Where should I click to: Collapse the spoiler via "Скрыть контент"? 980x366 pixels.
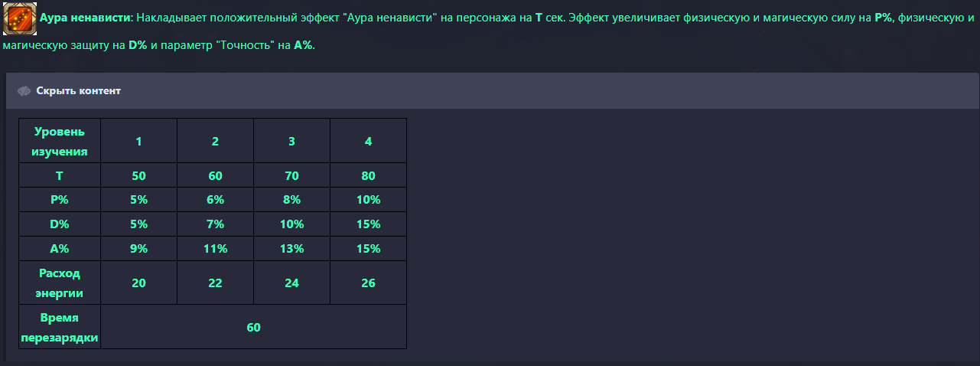coord(78,91)
